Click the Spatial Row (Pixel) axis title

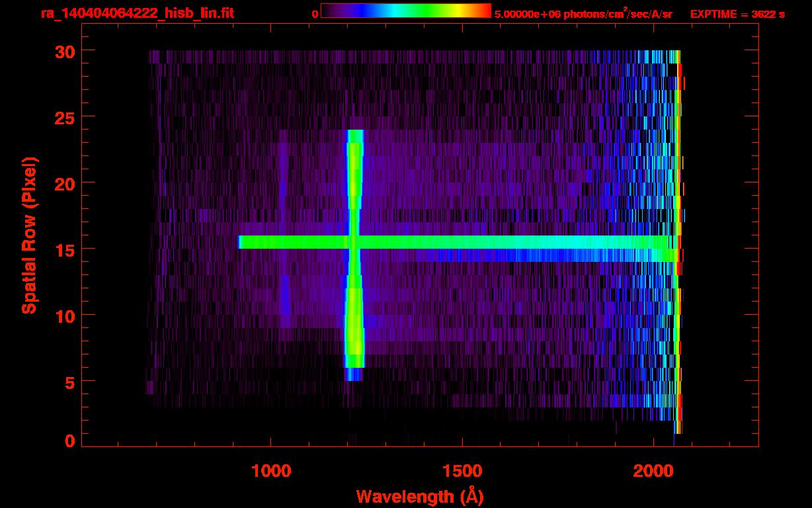click(x=29, y=235)
